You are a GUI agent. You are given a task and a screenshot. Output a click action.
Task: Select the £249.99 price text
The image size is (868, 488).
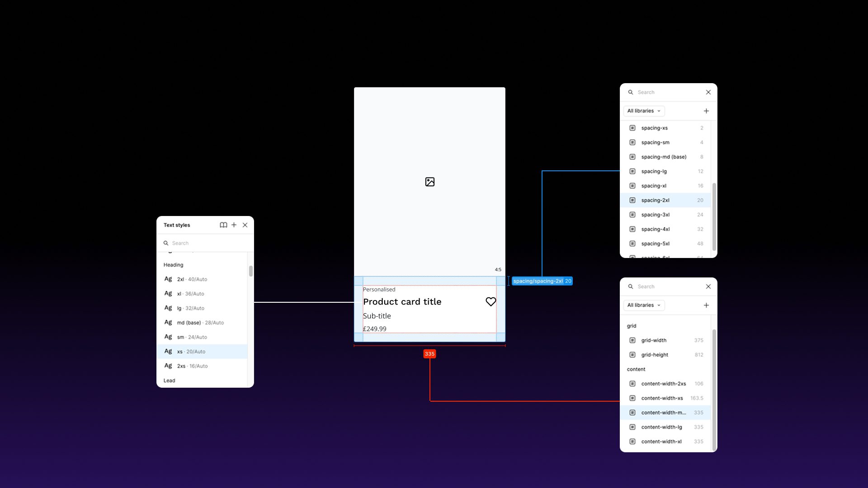tap(375, 329)
